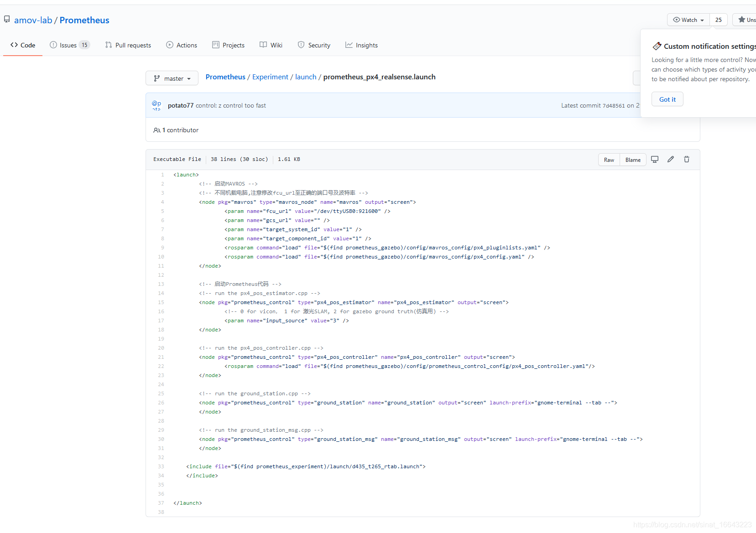This screenshot has width=756, height=533.
Task: Go to the Experiment folder breadcrumb
Action: [x=270, y=77]
